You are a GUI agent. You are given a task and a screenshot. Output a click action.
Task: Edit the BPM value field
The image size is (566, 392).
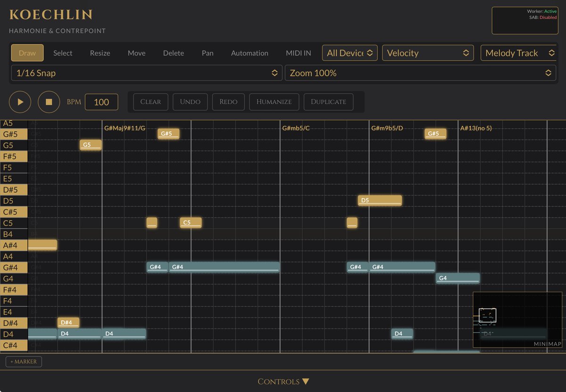(x=101, y=102)
